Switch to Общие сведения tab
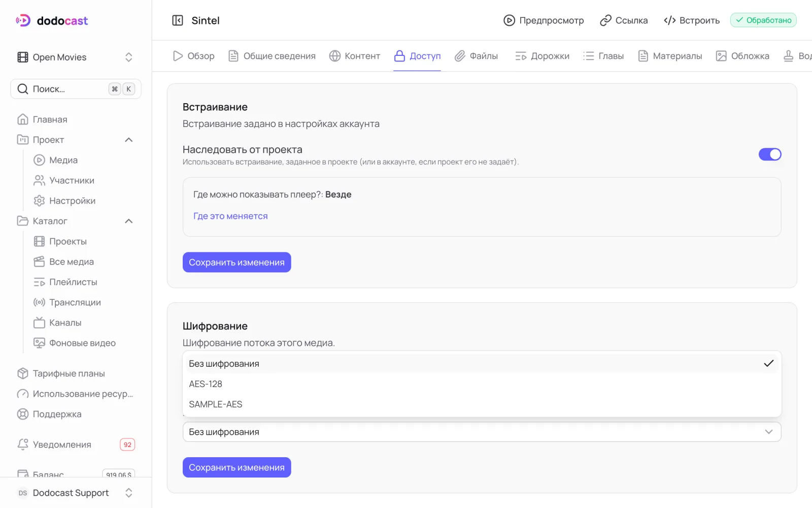The height and width of the screenshot is (508, 812). point(272,56)
